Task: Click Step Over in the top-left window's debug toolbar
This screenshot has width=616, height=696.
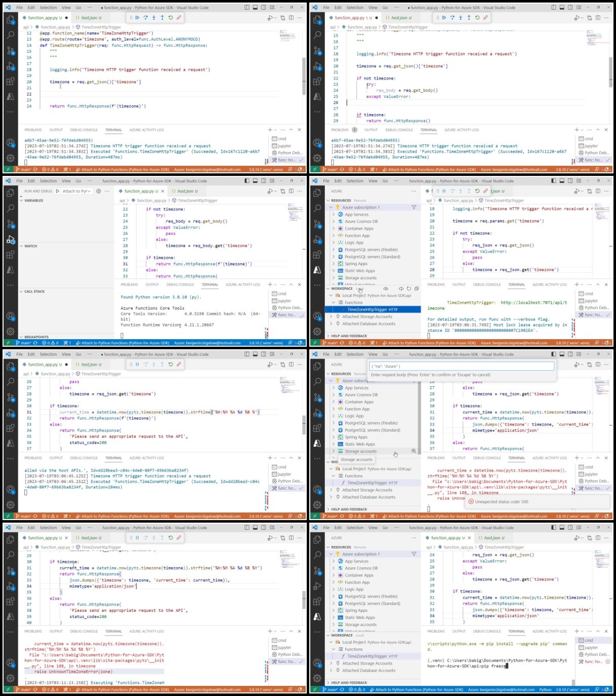Action: (146, 18)
